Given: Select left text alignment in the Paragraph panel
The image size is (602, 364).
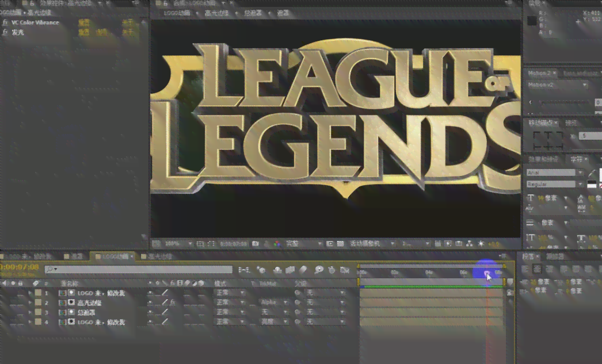Looking at the screenshot, I should 525,270.
